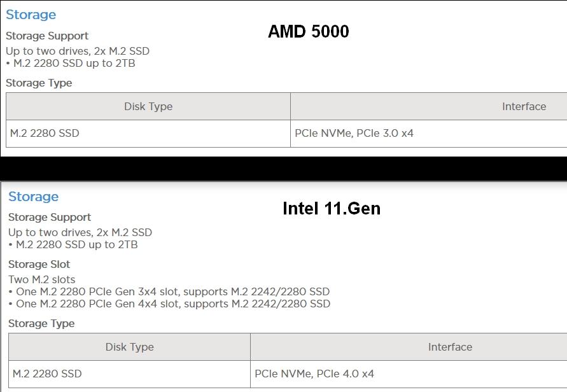The width and height of the screenshot is (567, 392).
Task: Click the Interface header in the Intel table
Action: [409, 347]
